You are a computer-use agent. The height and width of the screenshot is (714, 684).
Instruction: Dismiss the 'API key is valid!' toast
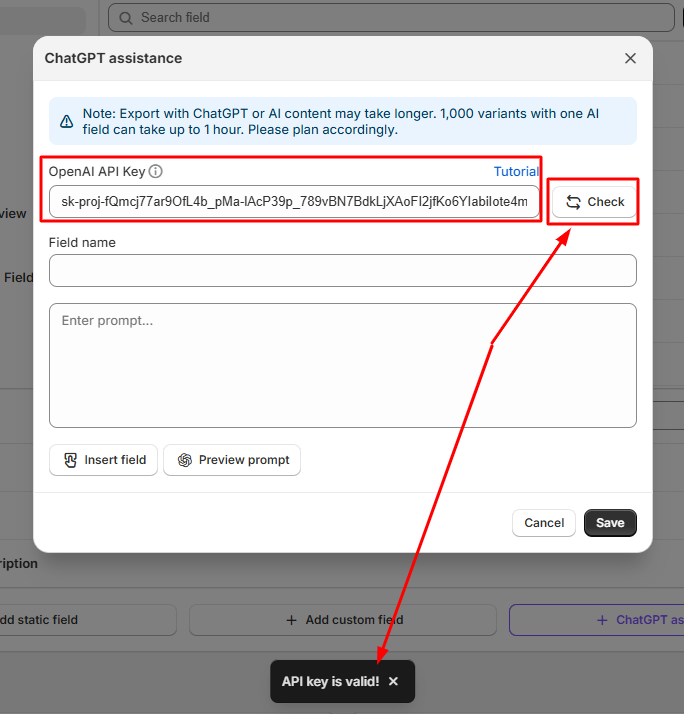click(393, 681)
